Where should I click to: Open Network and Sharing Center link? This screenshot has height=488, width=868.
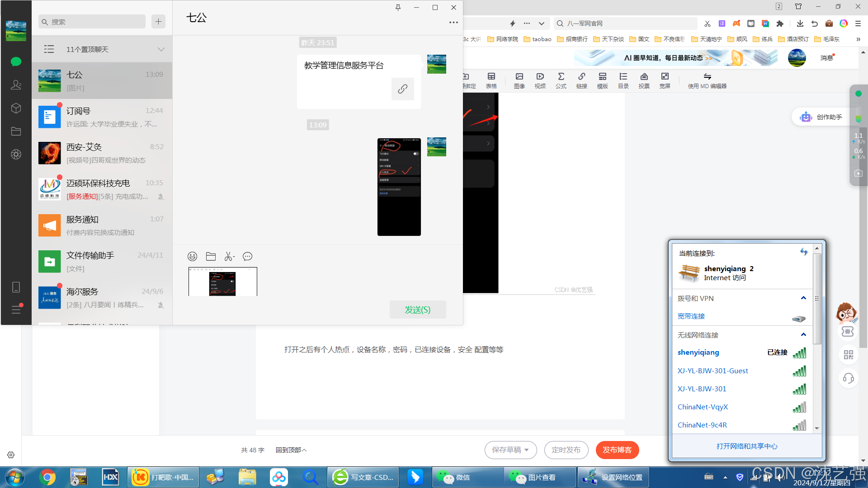pyautogui.click(x=747, y=446)
